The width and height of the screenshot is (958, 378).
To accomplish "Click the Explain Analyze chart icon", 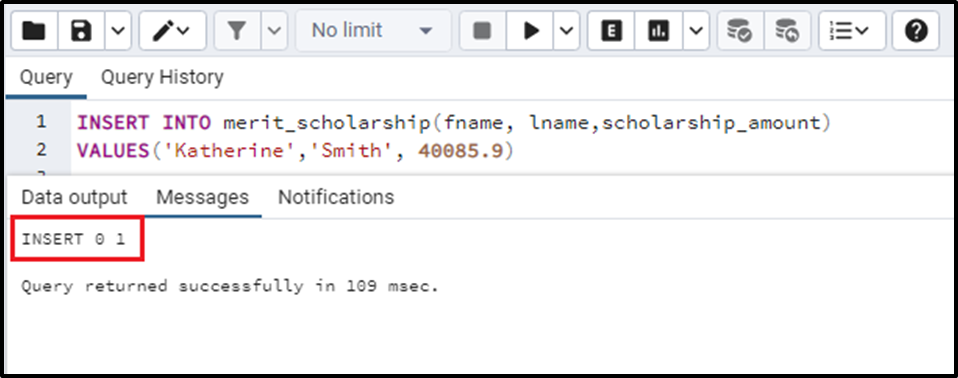I will [x=659, y=30].
